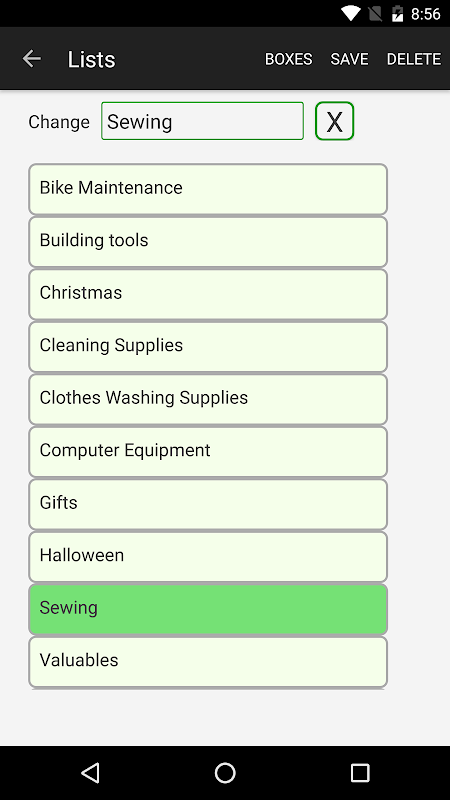Pick the Cleaning Supplies list
The image size is (450, 800).
coord(208,346)
